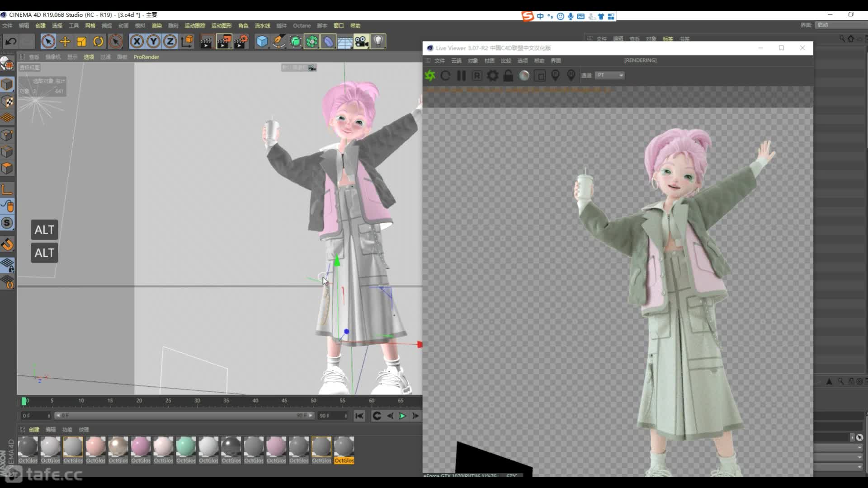Image resolution: width=868 pixels, height=488 pixels.
Task: Toggle the world coordinate system icon
Action: point(187,42)
